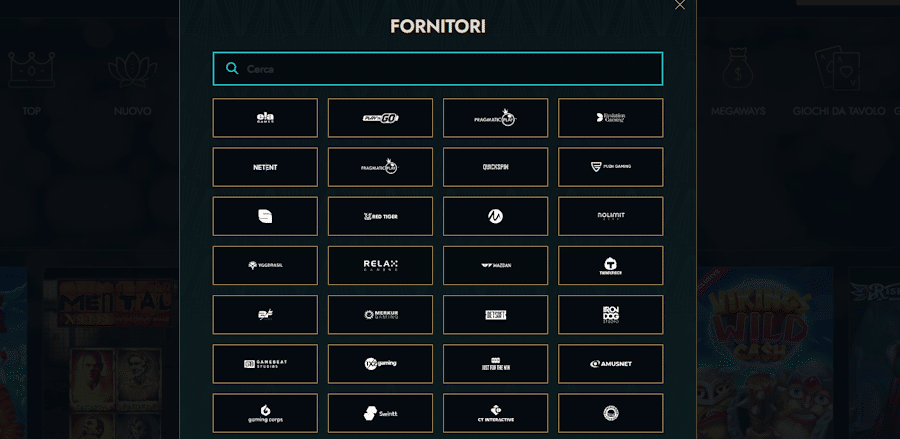Pick the Thunderkick provider logo
Image resolution: width=900 pixels, height=439 pixels.
[x=611, y=266]
